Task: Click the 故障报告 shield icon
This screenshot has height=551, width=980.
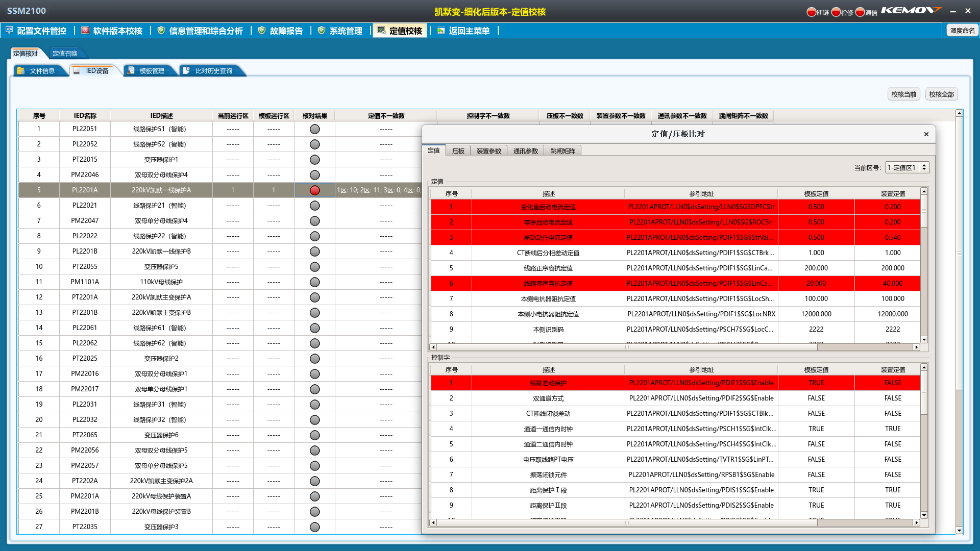Action: pyautogui.click(x=262, y=31)
